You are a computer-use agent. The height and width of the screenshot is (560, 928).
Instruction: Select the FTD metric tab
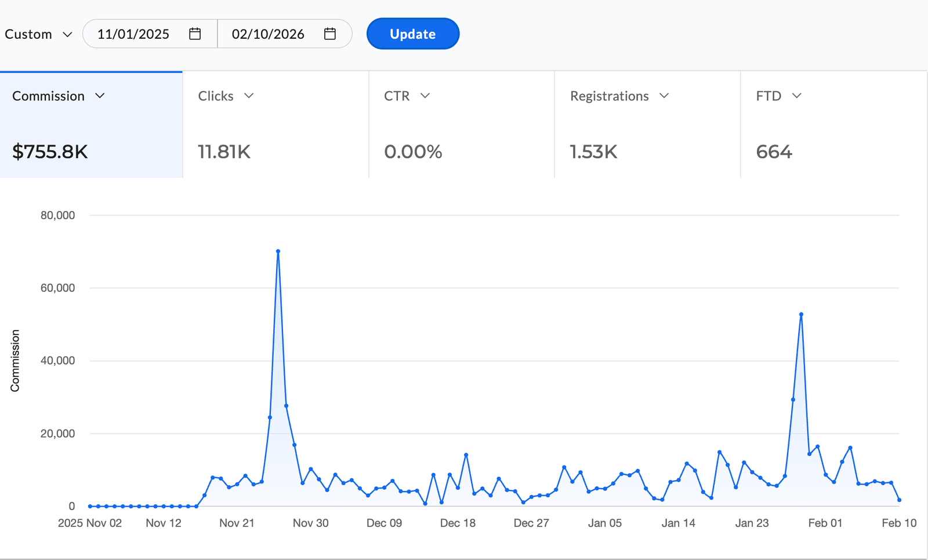pyautogui.click(x=834, y=125)
